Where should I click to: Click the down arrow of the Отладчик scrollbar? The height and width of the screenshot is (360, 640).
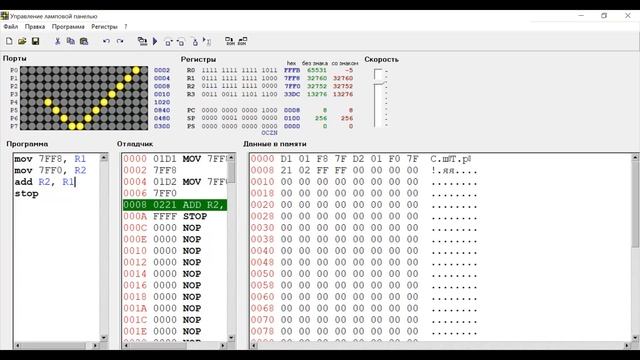[x=231, y=338]
